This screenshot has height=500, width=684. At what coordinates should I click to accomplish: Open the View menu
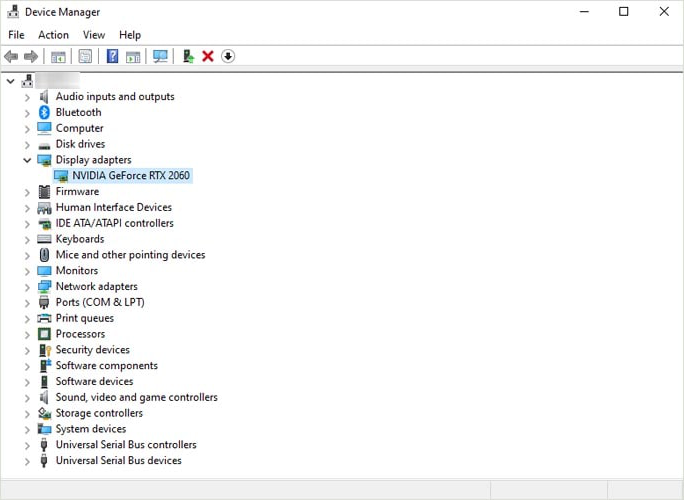(x=94, y=35)
